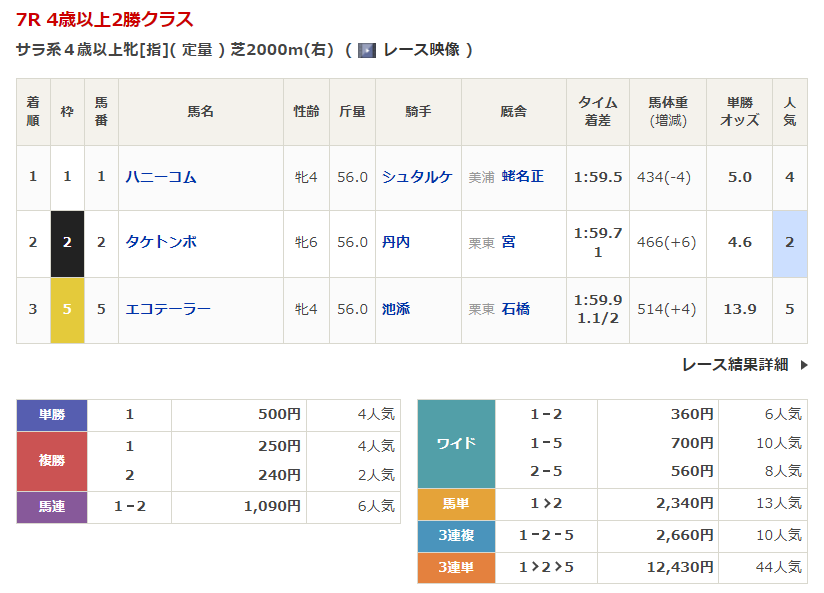
Task: Click the black frame number 2 swatch
Action: (x=67, y=243)
